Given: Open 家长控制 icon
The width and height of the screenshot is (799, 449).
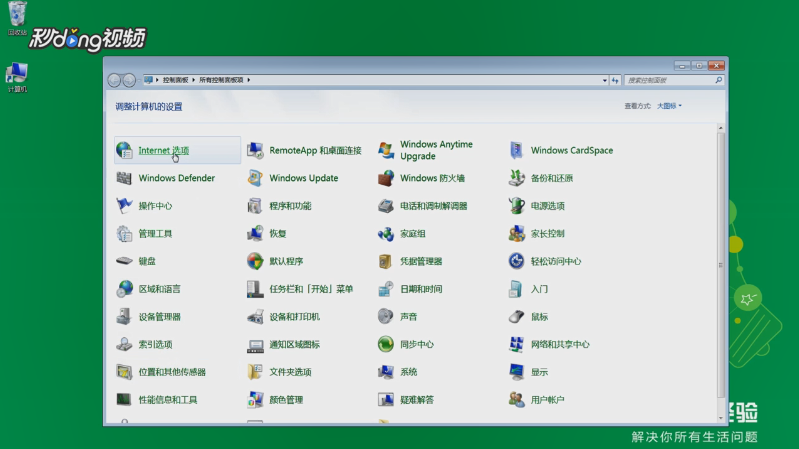Looking at the screenshot, I should pyautogui.click(x=516, y=233).
